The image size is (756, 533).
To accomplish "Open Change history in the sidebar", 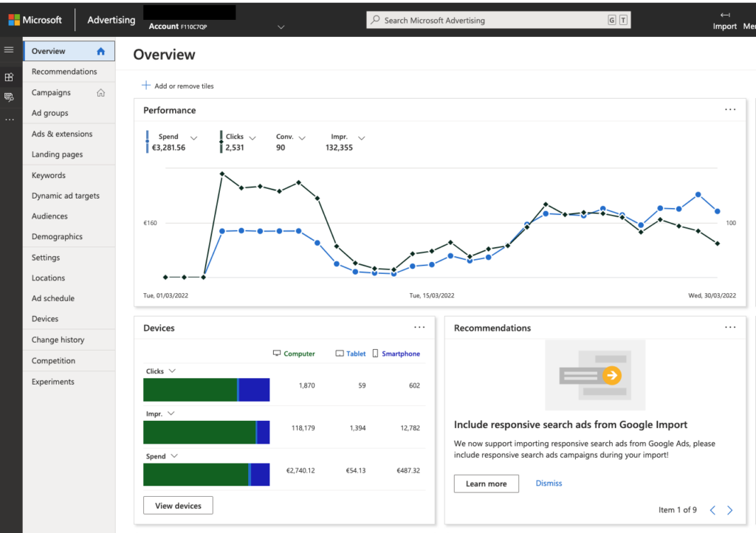I will coord(69,340).
